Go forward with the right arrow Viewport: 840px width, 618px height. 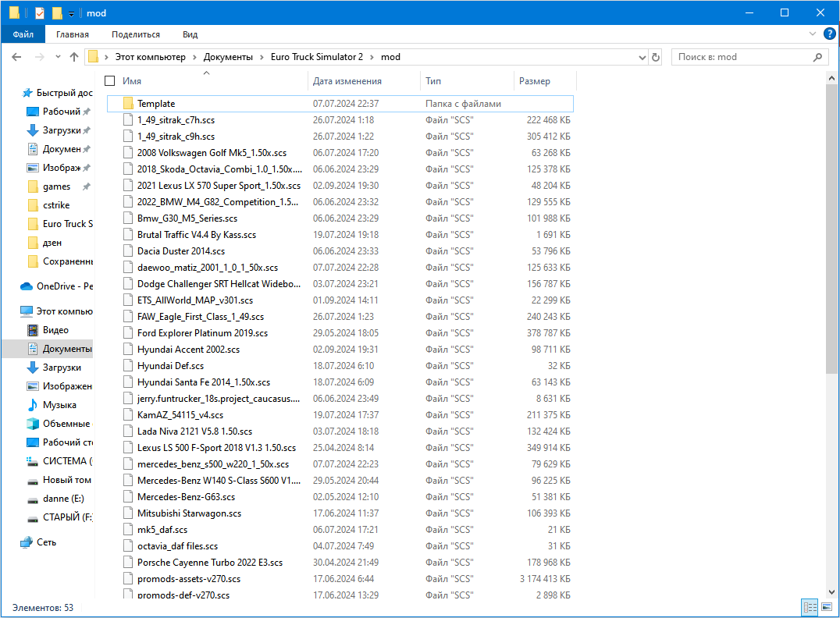[x=40, y=57]
